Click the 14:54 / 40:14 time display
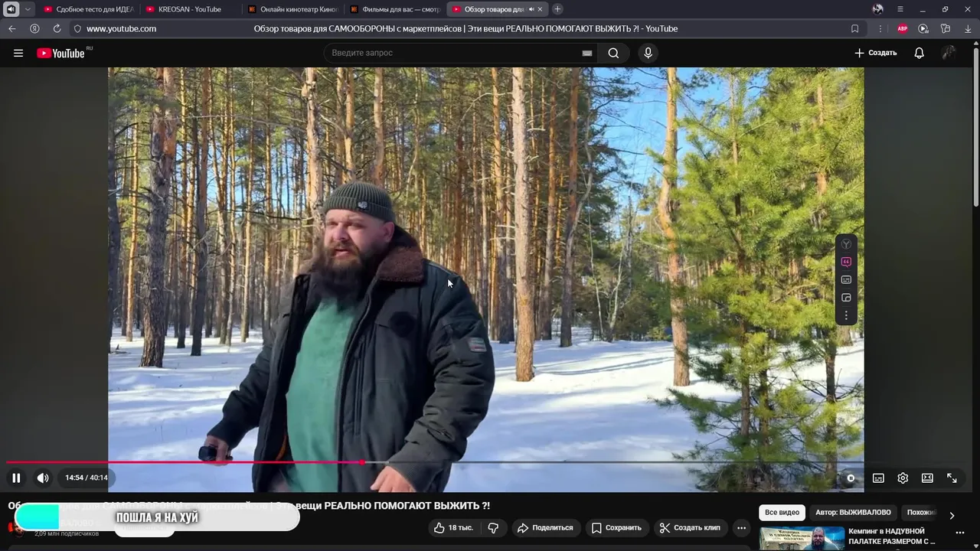Viewport: 980px width, 551px height. click(x=87, y=478)
